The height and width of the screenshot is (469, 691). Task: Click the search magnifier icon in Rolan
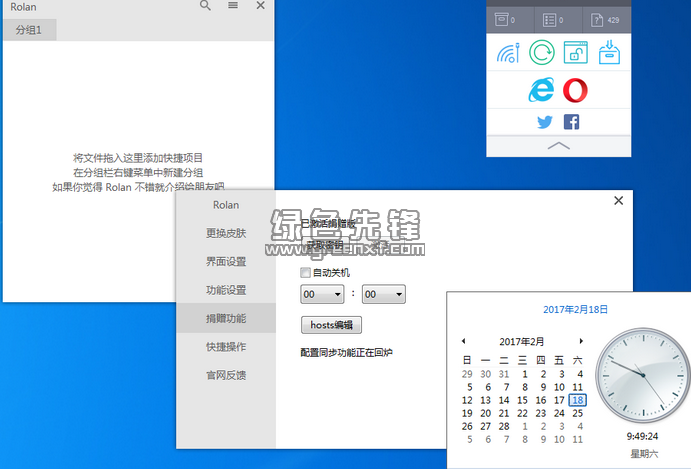tap(206, 6)
